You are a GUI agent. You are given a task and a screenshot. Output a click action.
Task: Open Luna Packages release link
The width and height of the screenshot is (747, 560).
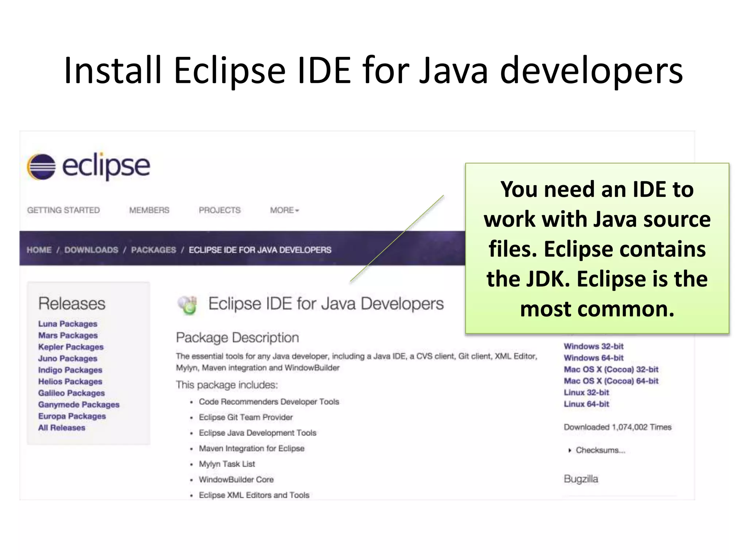click(68, 324)
